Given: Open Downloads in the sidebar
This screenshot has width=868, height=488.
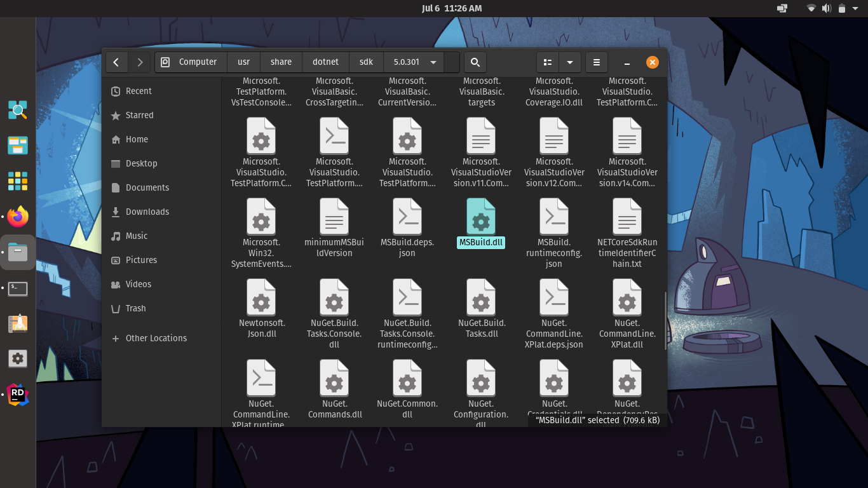Looking at the screenshot, I should click(161, 212).
